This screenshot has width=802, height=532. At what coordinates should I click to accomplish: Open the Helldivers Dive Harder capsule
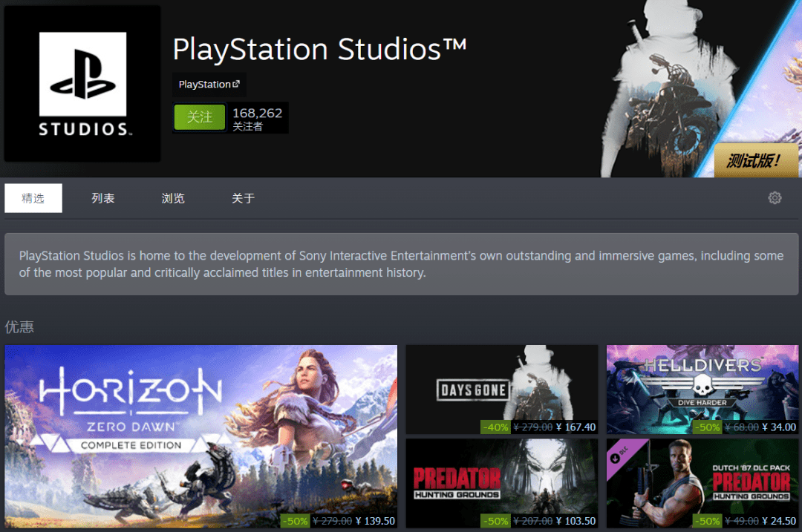coord(702,390)
